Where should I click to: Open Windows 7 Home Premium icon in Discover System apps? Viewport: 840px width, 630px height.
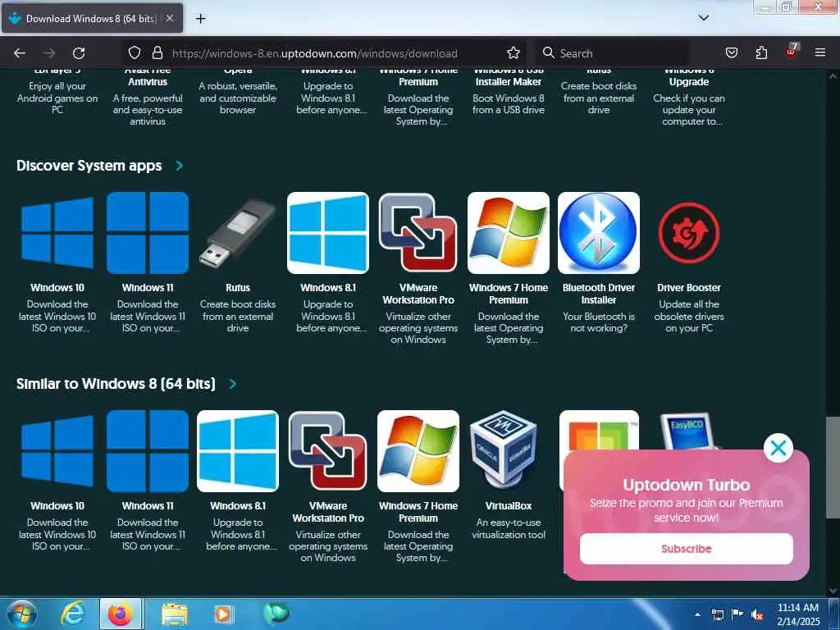509,233
